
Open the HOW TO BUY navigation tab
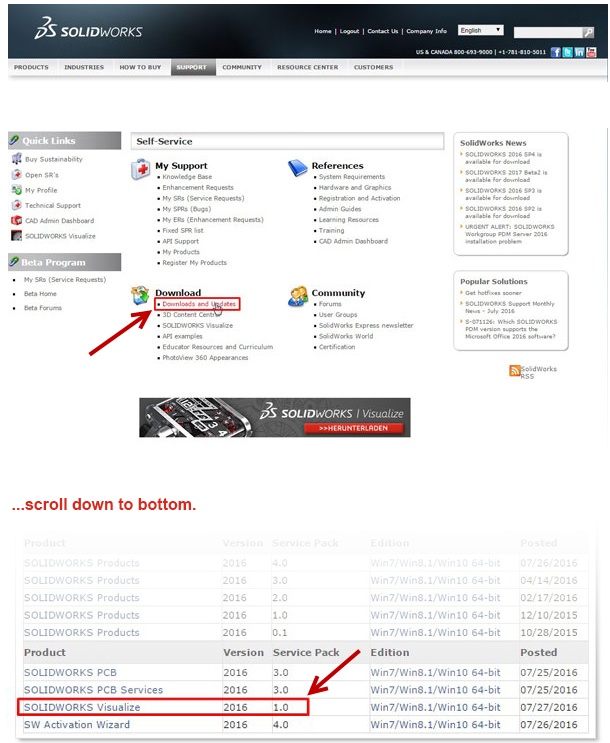140,67
